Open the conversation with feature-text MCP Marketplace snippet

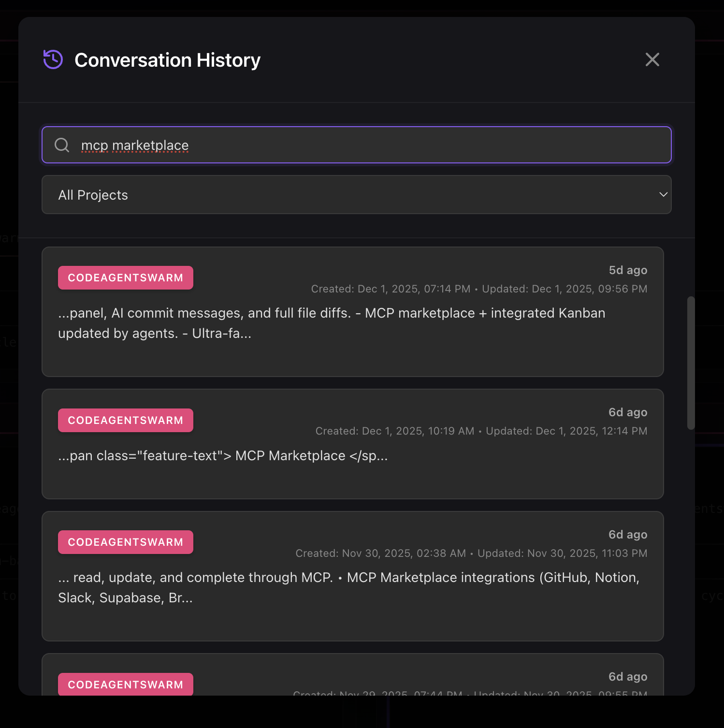pos(353,444)
